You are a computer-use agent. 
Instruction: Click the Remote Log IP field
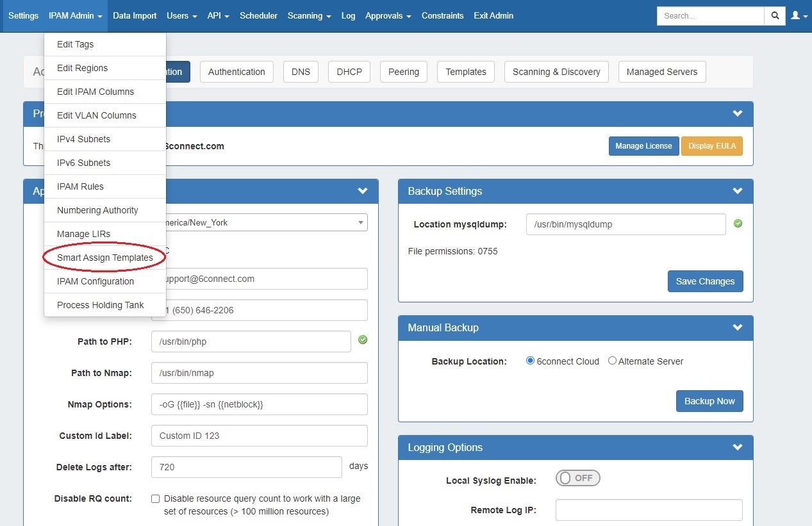(649, 510)
